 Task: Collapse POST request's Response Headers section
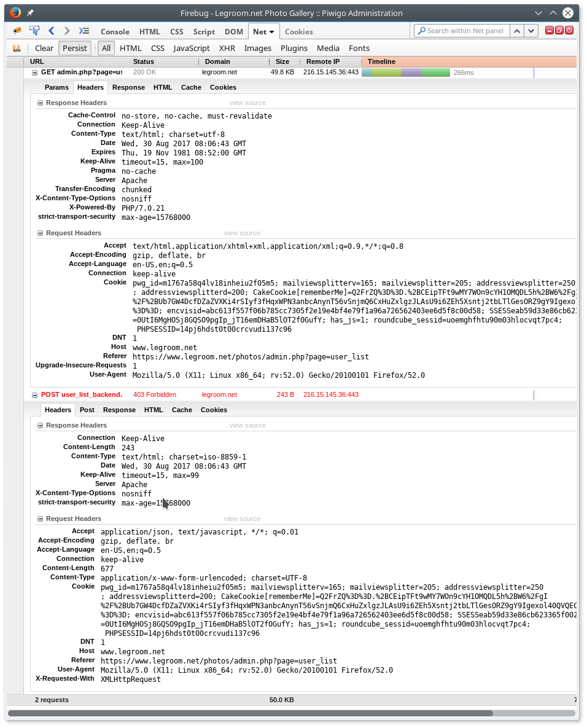(x=40, y=425)
